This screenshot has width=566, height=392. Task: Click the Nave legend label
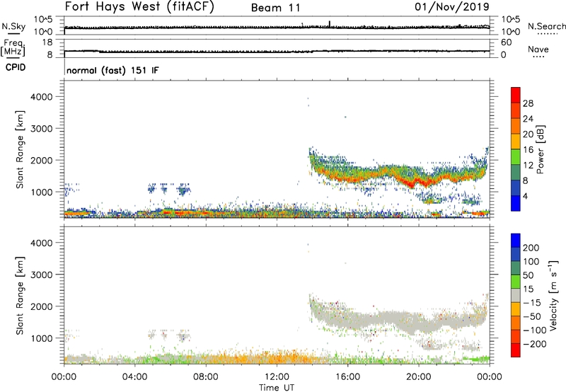coord(538,49)
